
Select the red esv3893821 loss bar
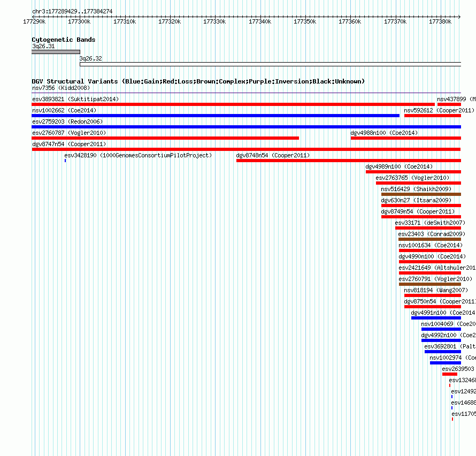[x=233, y=104]
